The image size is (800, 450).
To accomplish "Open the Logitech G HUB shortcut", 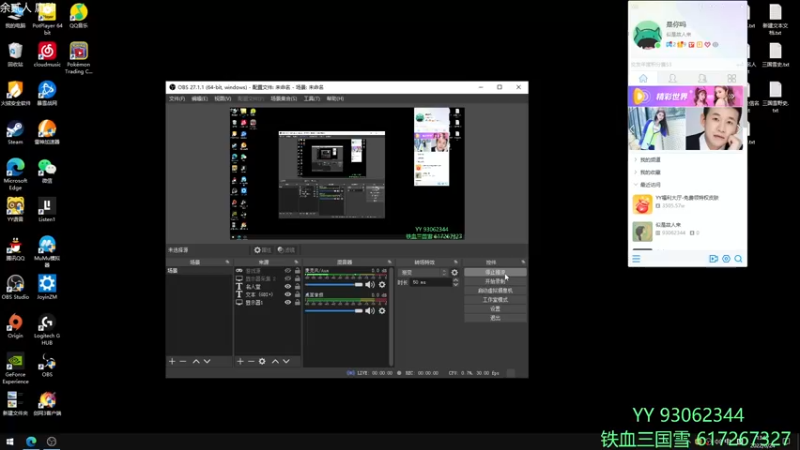I will (x=46, y=330).
